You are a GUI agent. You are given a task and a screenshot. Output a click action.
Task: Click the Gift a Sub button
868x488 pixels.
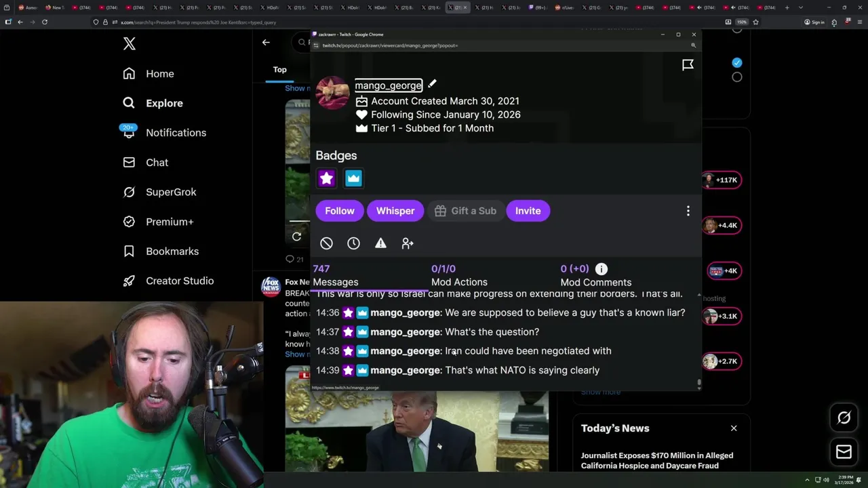tap(465, 211)
